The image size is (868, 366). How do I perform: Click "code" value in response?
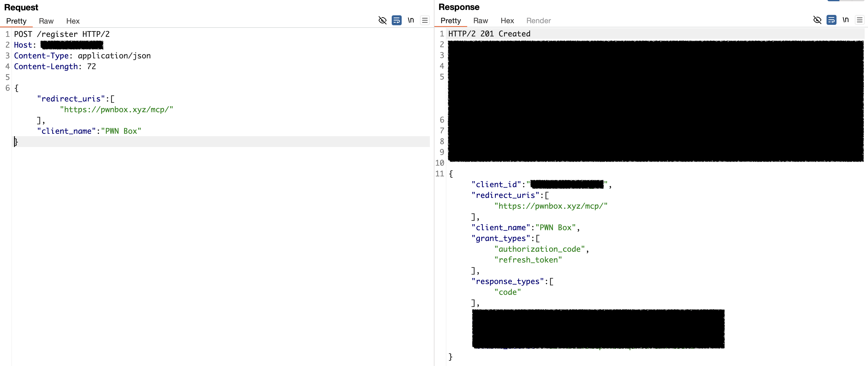(x=507, y=292)
